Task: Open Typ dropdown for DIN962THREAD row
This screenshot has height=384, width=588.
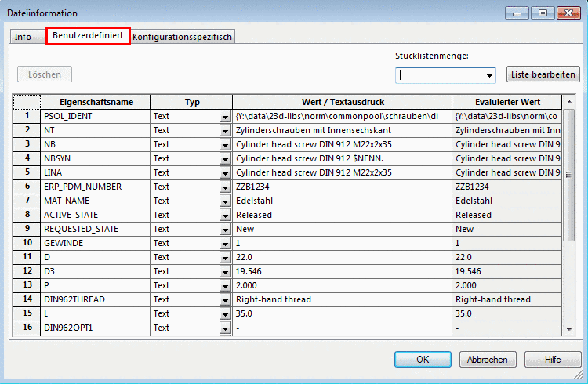Action: pyautogui.click(x=225, y=300)
